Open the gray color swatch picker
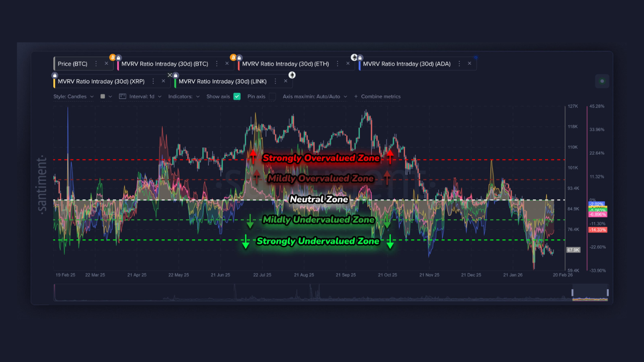644x362 pixels. point(103,97)
